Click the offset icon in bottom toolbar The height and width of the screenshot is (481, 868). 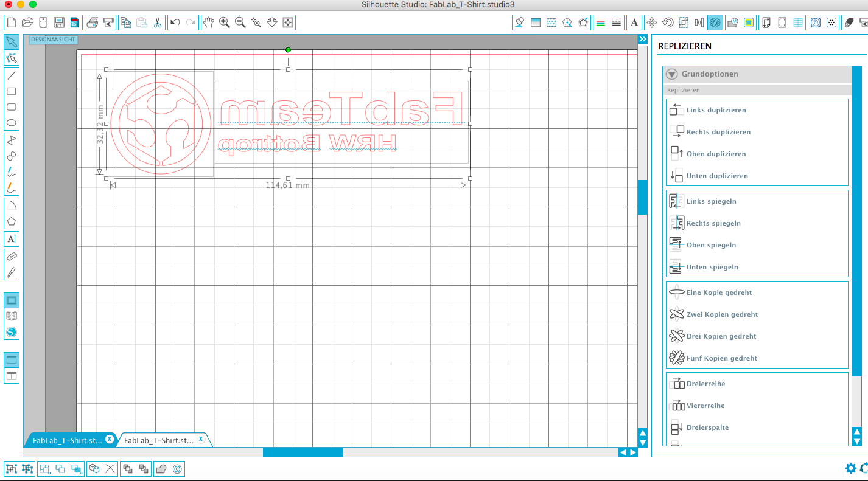click(x=177, y=469)
